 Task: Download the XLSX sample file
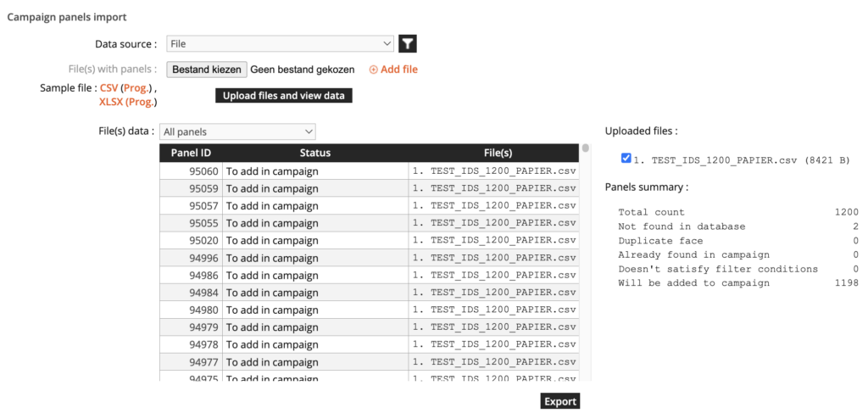[110, 103]
